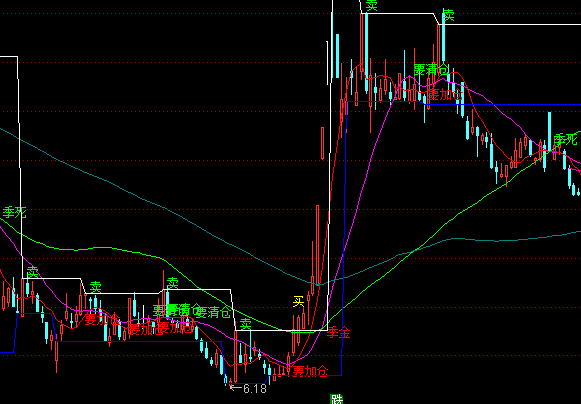This screenshot has height=404, width=581.
Task: Click the red 要加仓 label beside the 6.18 low
Action: (x=311, y=371)
